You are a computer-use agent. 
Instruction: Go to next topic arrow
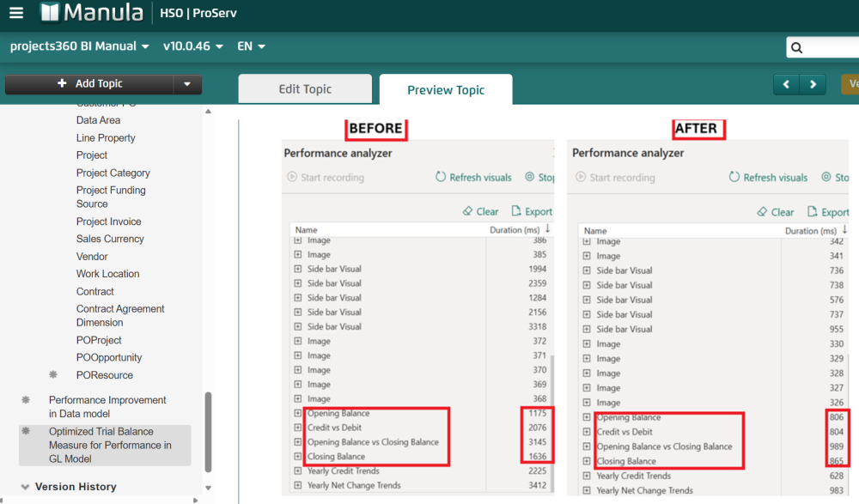click(813, 84)
